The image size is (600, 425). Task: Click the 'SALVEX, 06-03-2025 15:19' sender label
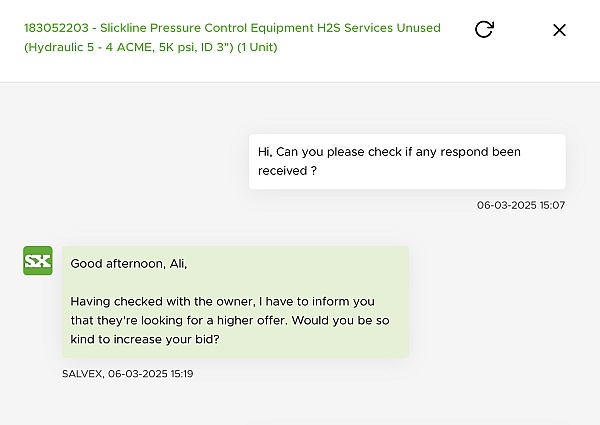(127, 374)
